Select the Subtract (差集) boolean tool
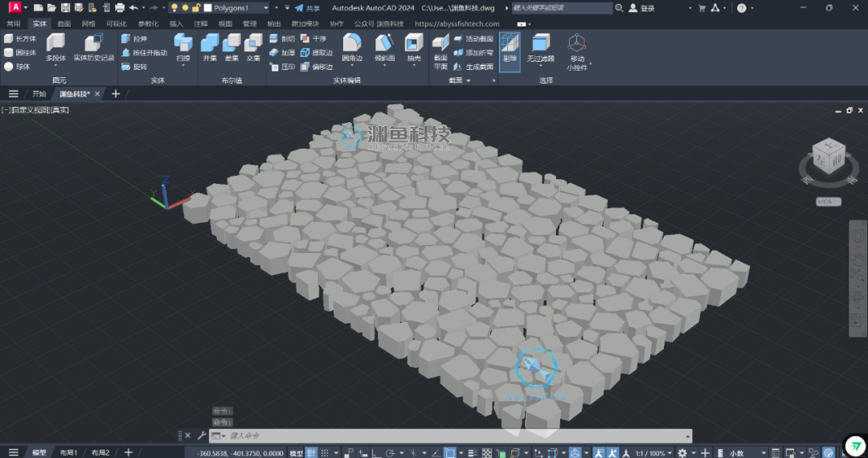The height and width of the screenshot is (458, 868). (231, 47)
